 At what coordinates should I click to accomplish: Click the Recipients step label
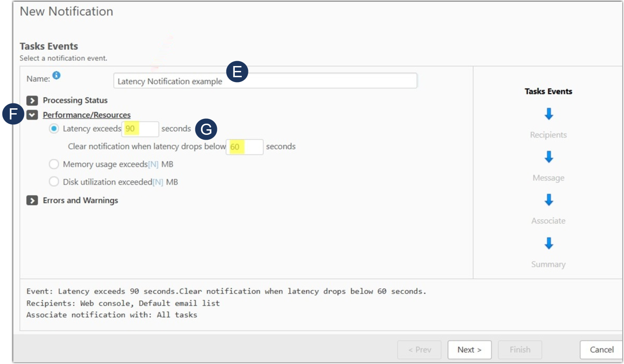click(x=548, y=135)
